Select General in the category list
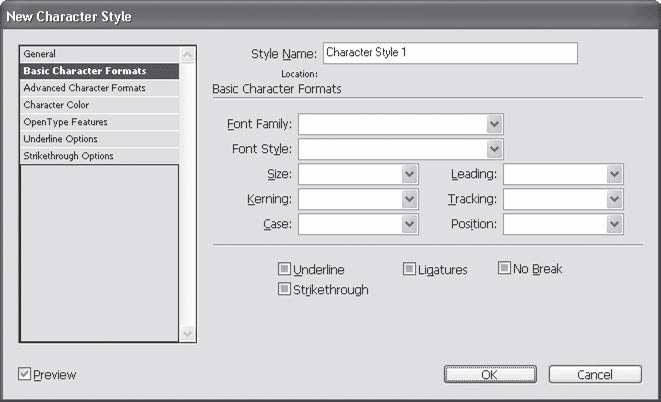This screenshot has height=402, width=661. click(41, 54)
